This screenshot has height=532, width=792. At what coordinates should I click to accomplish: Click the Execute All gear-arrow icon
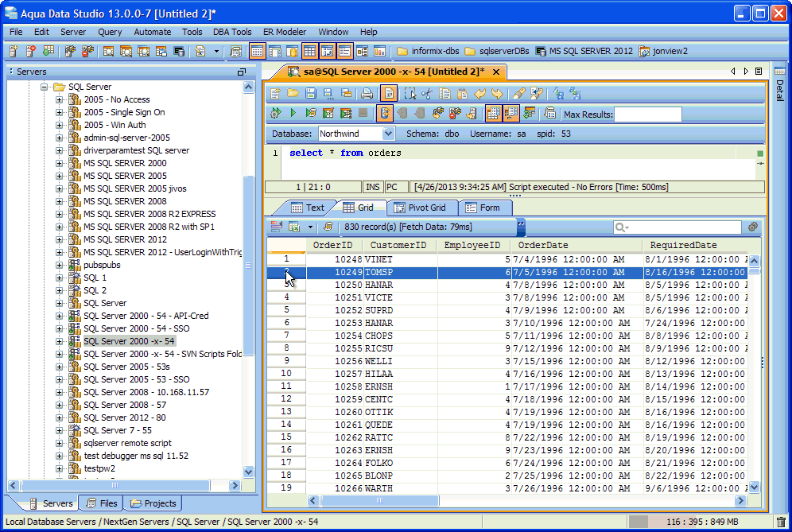pos(275,113)
